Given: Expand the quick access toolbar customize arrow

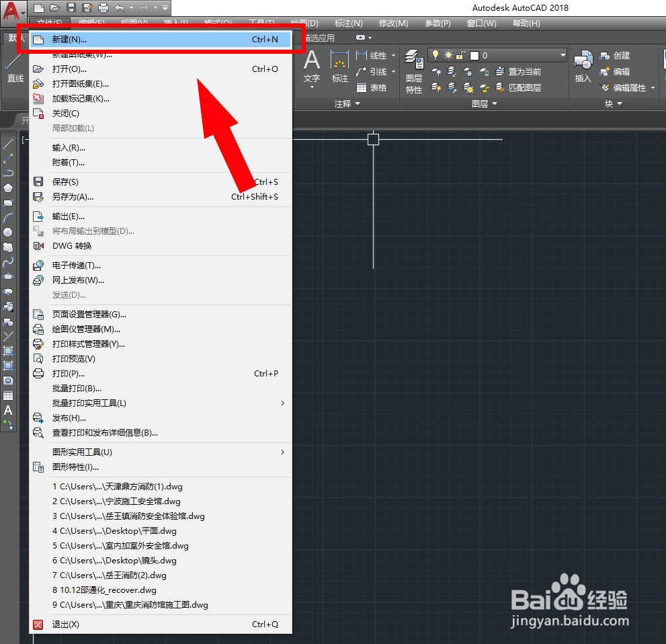Looking at the screenshot, I should tap(165, 7).
